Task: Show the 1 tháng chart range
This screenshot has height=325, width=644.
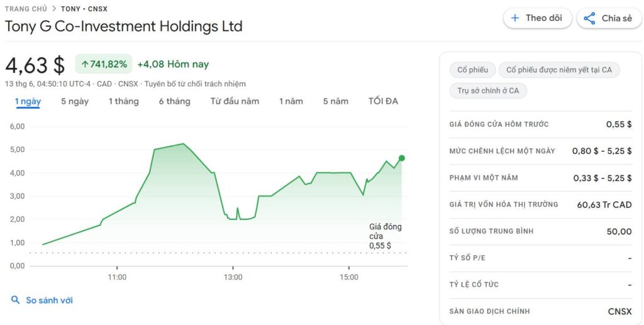Action: [124, 101]
